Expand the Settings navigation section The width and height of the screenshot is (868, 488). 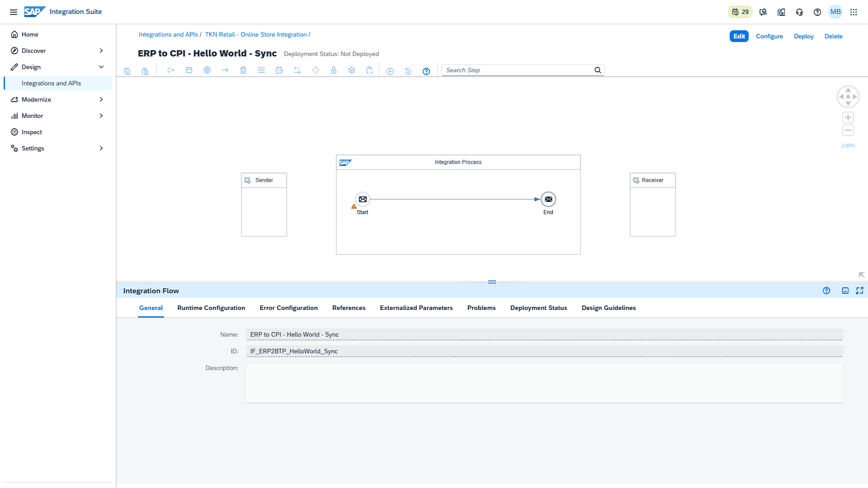[101, 148]
